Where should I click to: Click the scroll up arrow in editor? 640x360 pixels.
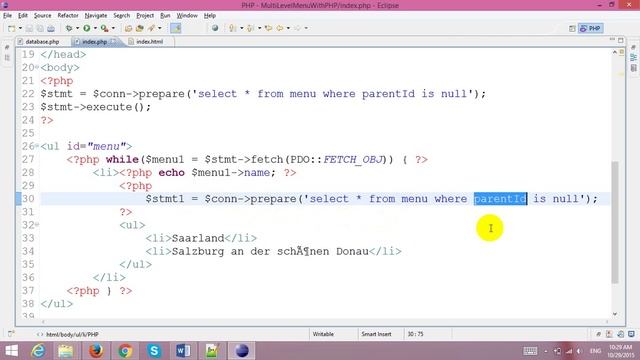pyautogui.click(x=615, y=52)
